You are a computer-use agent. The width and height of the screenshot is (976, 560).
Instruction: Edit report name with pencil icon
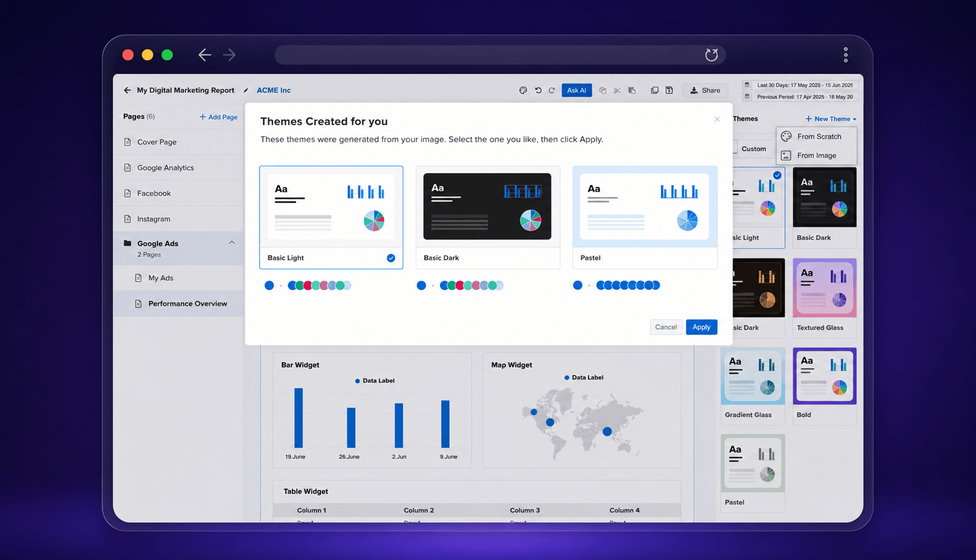click(x=246, y=90)
